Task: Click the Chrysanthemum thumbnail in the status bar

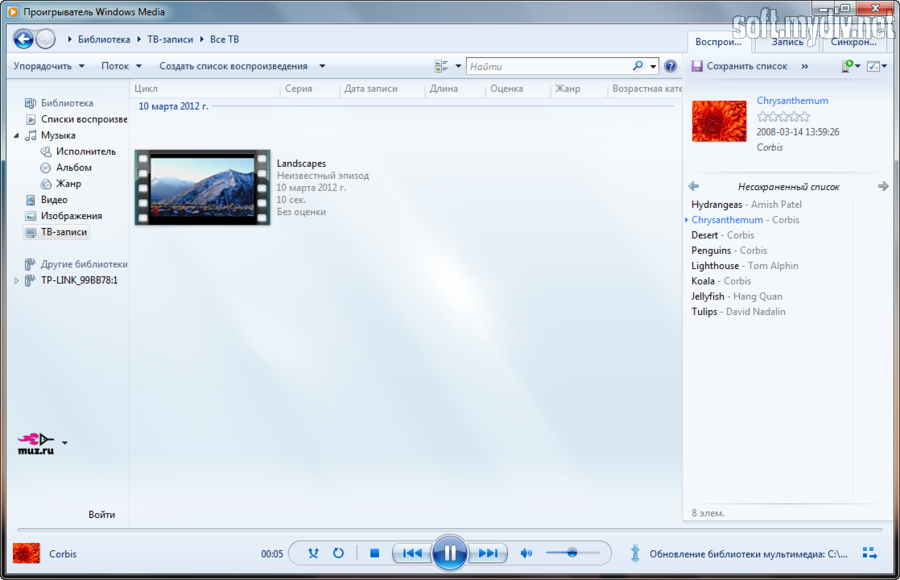Action: [26, 554]
